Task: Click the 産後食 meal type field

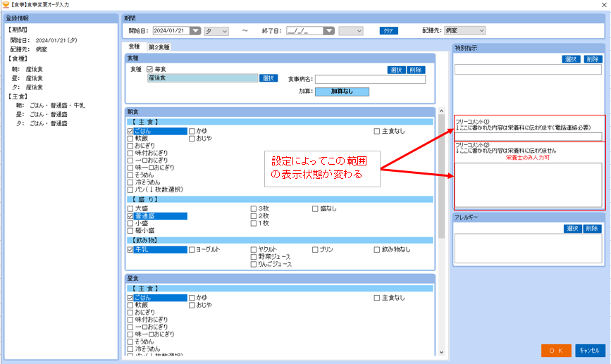Action: tap(203, 78)
